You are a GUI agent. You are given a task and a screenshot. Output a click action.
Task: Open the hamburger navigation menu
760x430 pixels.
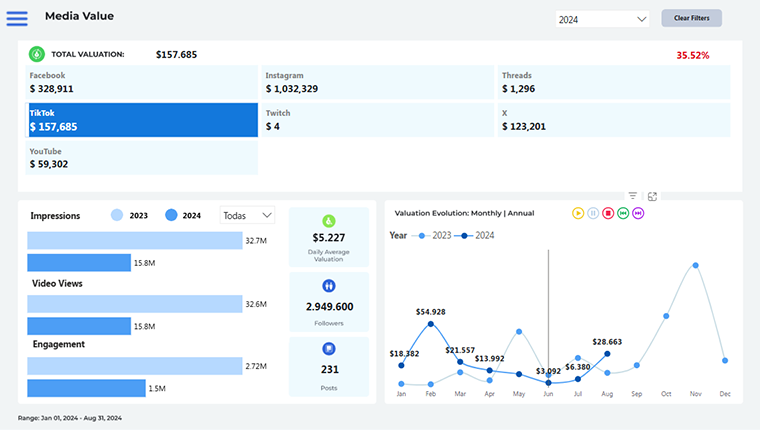click(17, 18)
